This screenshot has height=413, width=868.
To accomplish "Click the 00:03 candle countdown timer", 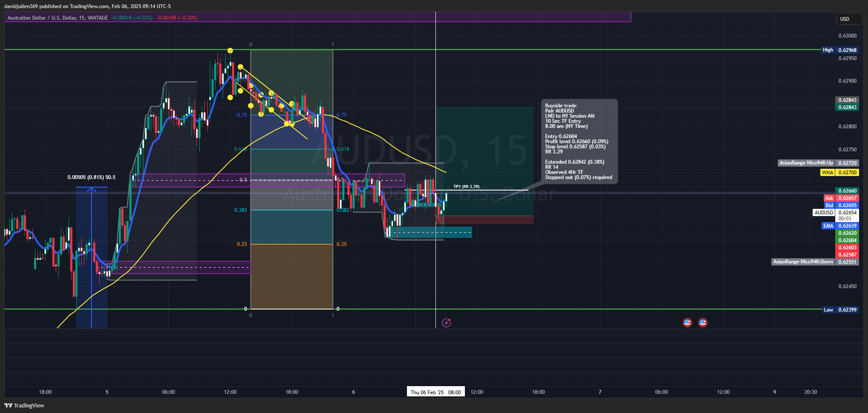I will click(x=845, y=218).
